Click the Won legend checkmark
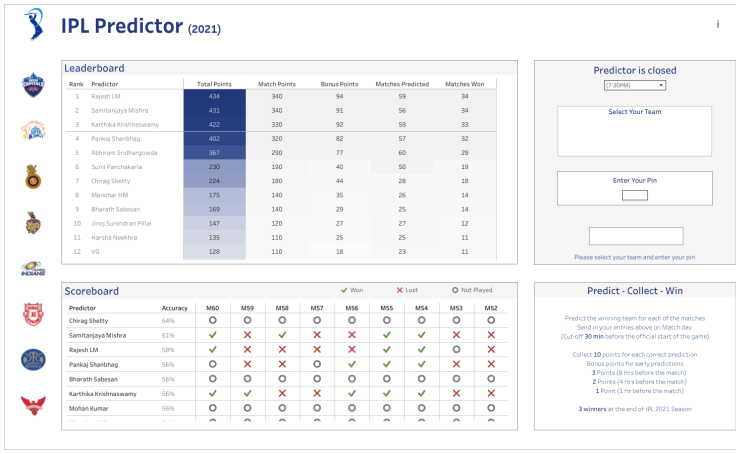Viewport: 736px width, 454px height. 344,290
